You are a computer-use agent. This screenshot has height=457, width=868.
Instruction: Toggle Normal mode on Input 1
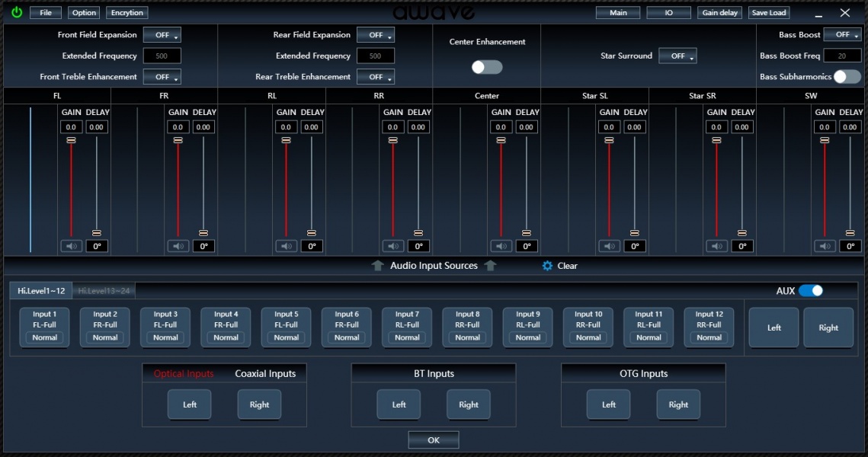point(44,337)
